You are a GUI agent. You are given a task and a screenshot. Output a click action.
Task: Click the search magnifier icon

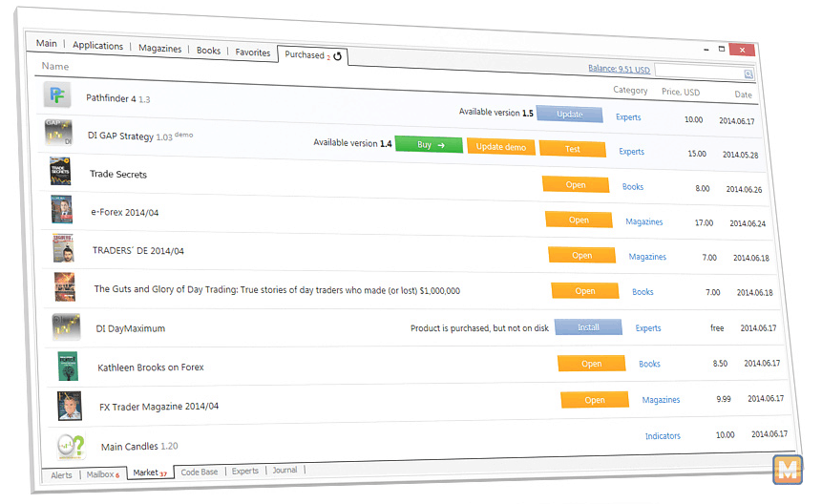[748, 73]
